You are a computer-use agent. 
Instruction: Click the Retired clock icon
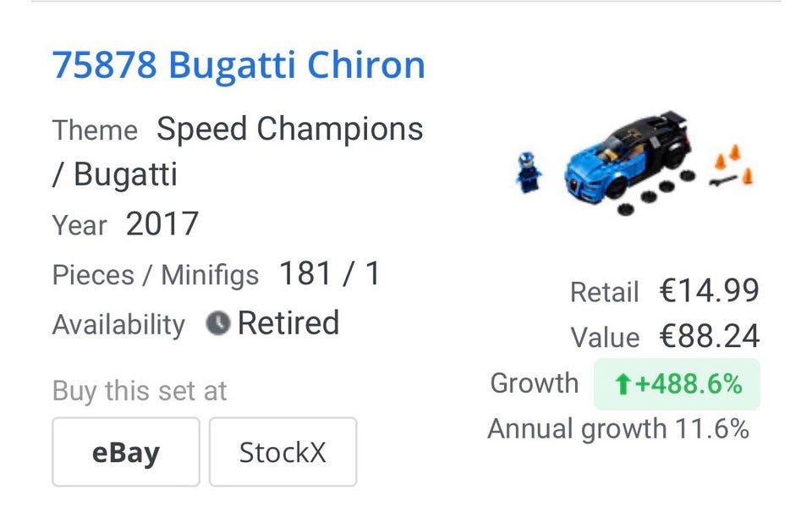[218, 323]
